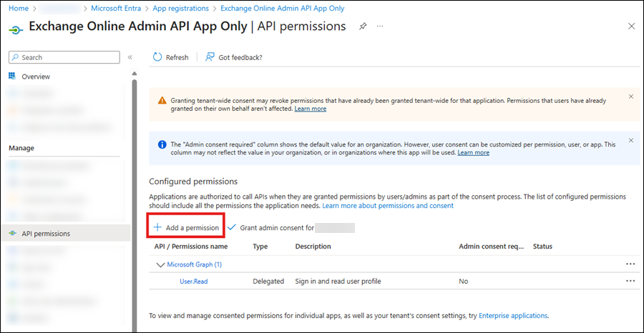Collapse the sidebar menu chevron

point(130,57)
